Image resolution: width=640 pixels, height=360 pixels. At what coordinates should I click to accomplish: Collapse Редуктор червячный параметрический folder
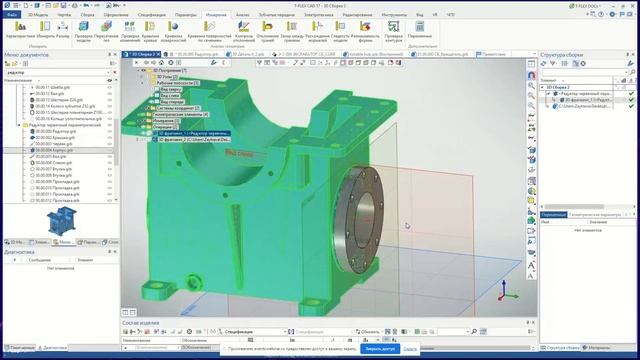[x=19, y=125]
